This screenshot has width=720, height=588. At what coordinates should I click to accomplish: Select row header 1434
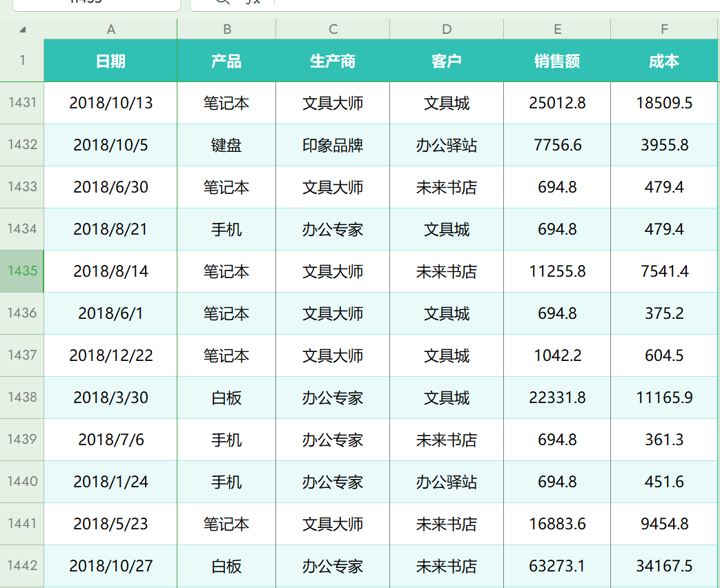coord(22,229)
